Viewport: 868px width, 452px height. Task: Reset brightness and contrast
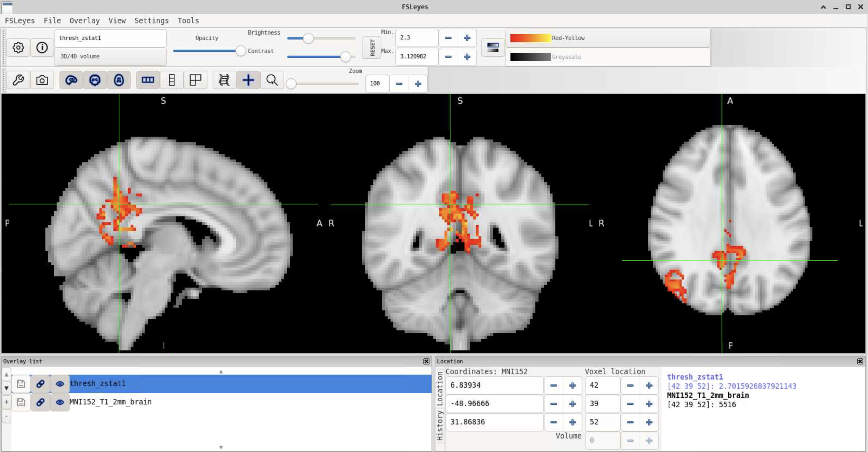point(372,48)
